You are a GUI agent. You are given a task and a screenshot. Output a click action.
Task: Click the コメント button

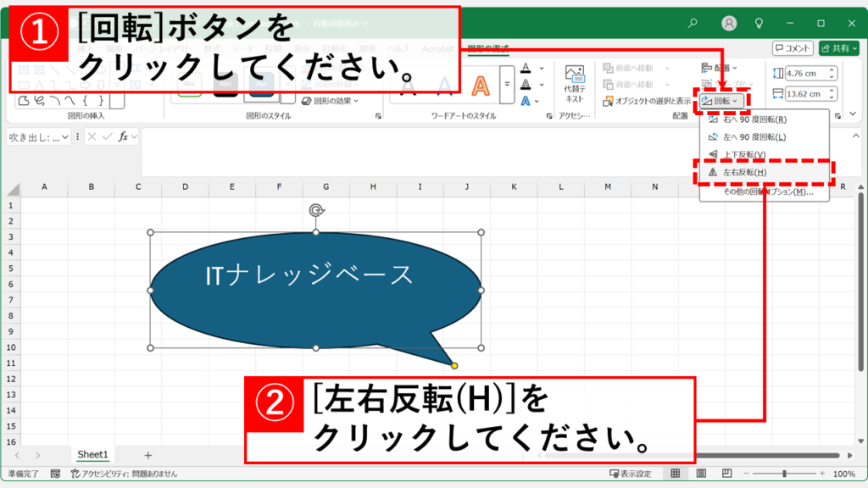793,48
